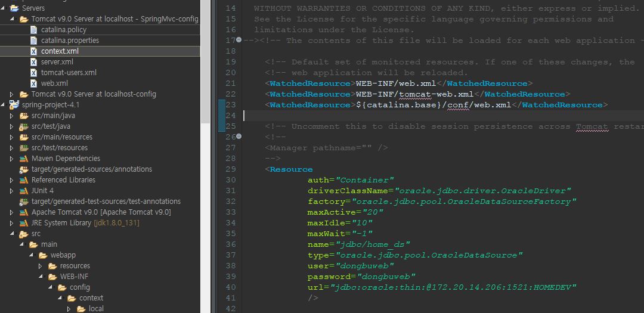Toggle the fold marker at line 17
This screenshot has width=644, height=313.
tap(239, 41)
